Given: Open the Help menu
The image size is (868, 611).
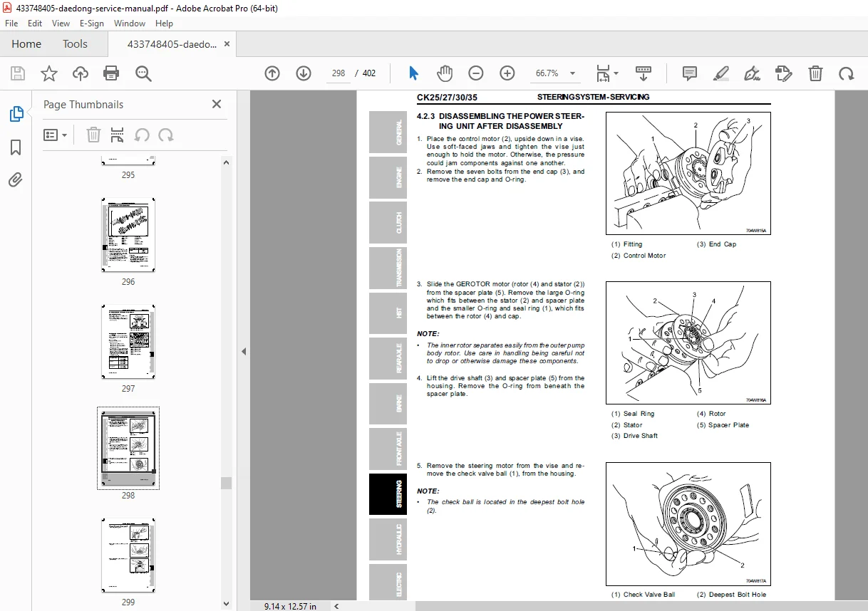Looking at the screenshot, I should tap(165, 23).
